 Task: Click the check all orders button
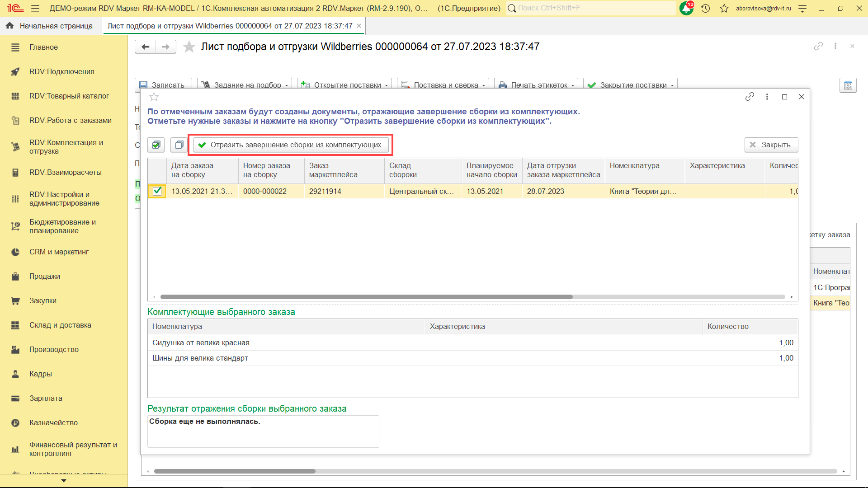coord(156,145)
